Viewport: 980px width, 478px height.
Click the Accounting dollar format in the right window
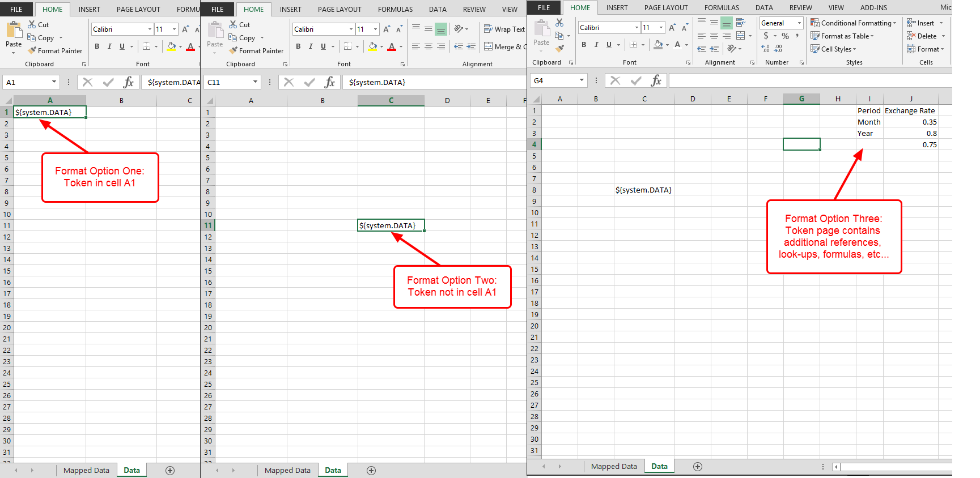tap(766, 36)
